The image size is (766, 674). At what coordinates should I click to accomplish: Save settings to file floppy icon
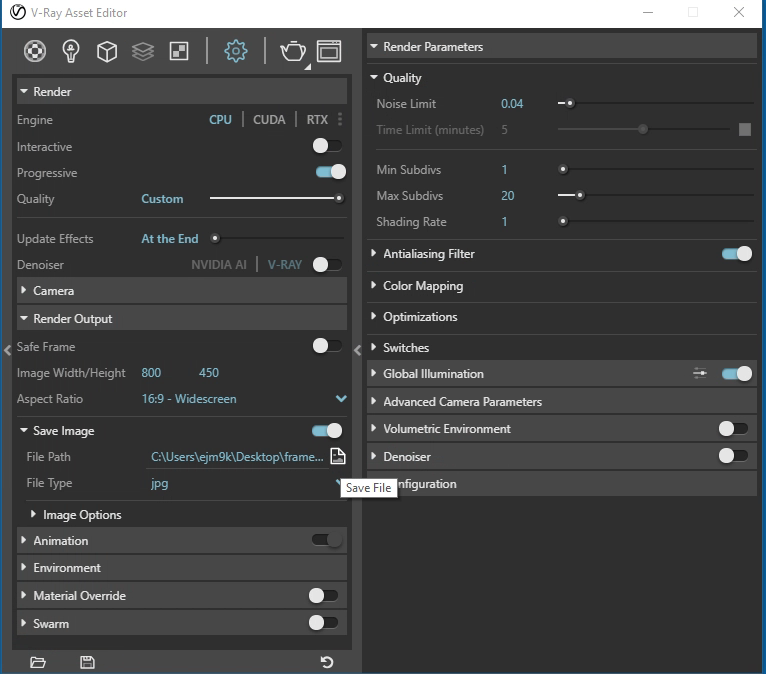click(87, 662)
